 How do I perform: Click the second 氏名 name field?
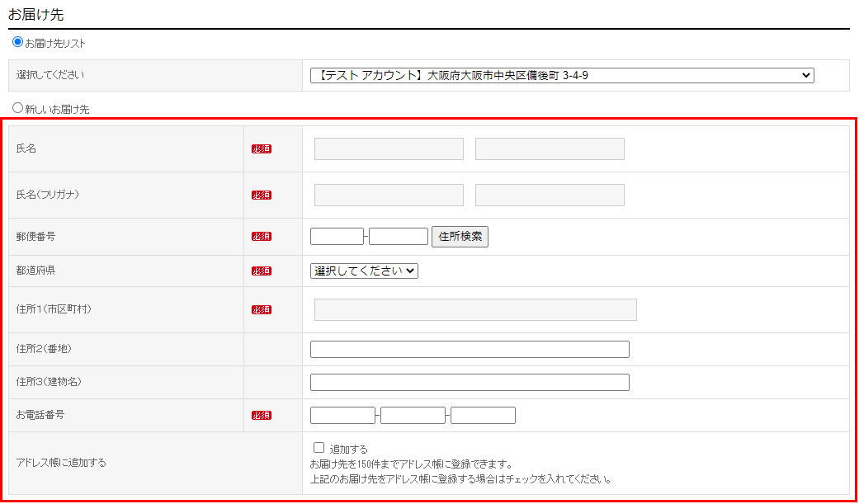click(550, 149)
